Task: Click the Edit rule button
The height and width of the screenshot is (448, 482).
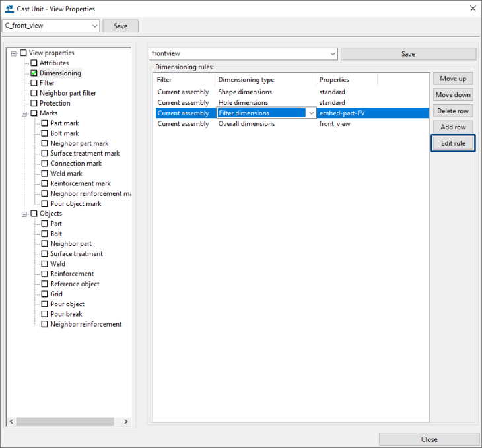Action: 452,143
